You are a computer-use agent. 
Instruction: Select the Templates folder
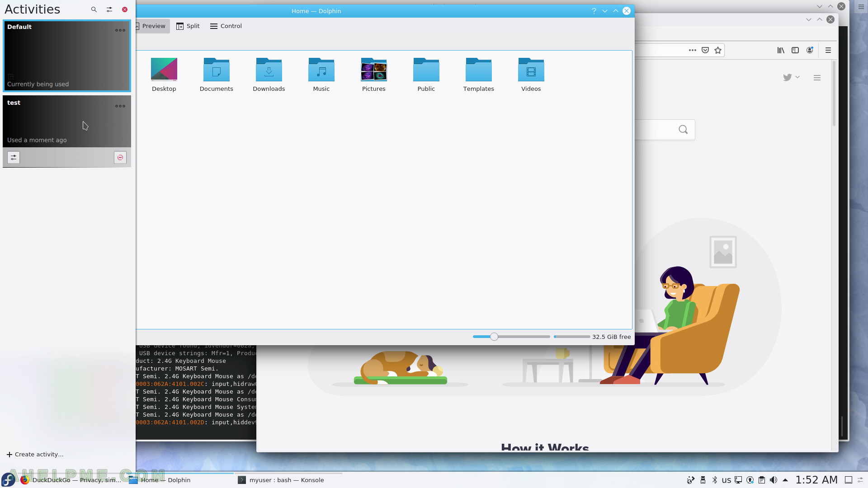(x=479, y=75)
